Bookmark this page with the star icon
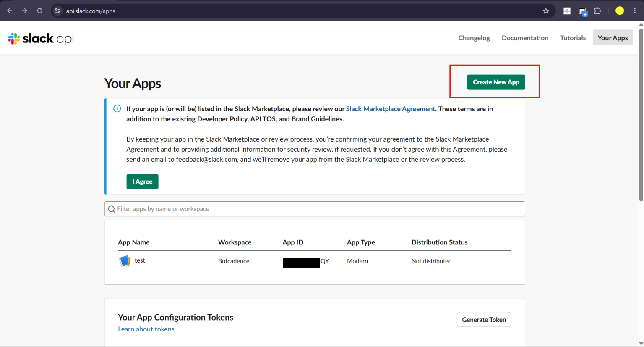Viewport: 644px width, 347px height. (546, 11)
